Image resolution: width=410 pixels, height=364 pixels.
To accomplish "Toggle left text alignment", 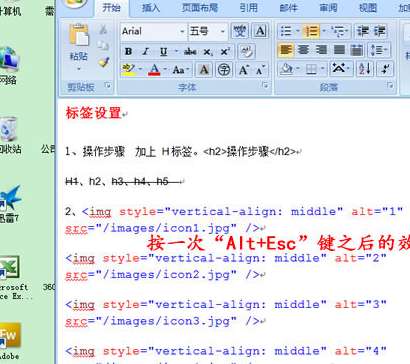I will point(286,50).
